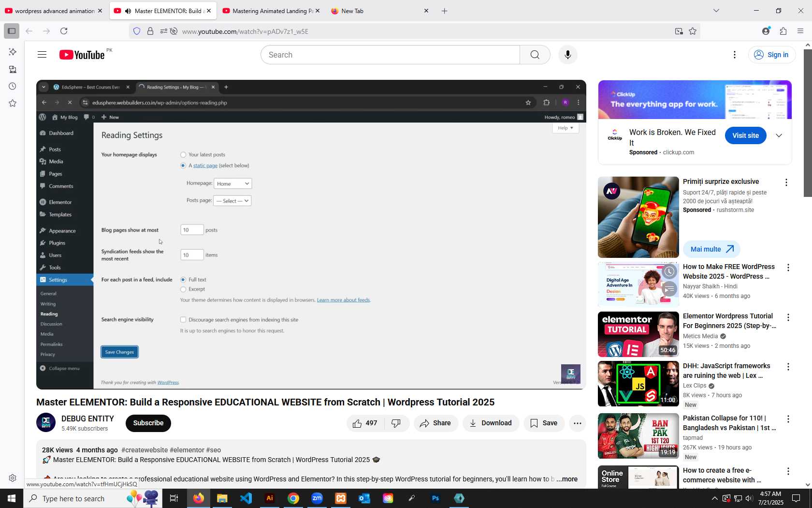Click the Download button
812x508 pixels.
(491, 423)
